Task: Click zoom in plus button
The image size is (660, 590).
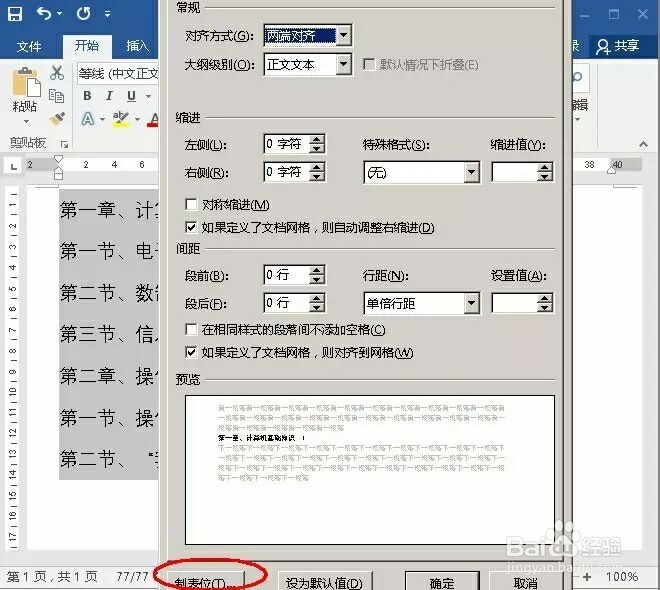Action: (x=586, y=577)
